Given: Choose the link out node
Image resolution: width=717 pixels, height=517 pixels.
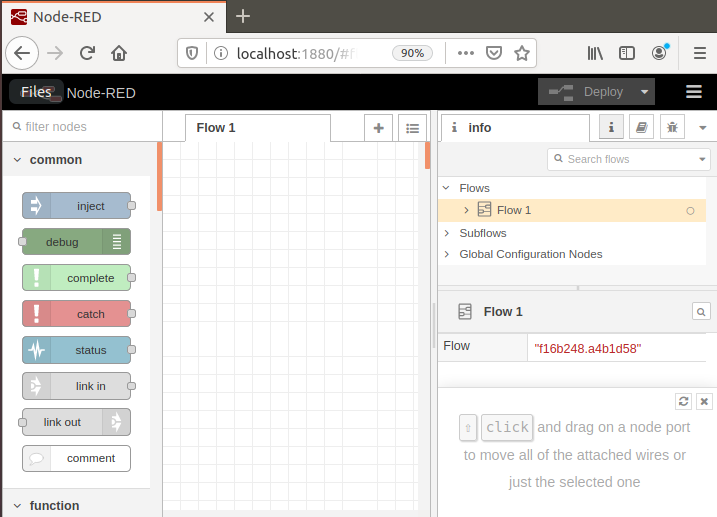Looking at the screenshot, I should pos(76,422).
